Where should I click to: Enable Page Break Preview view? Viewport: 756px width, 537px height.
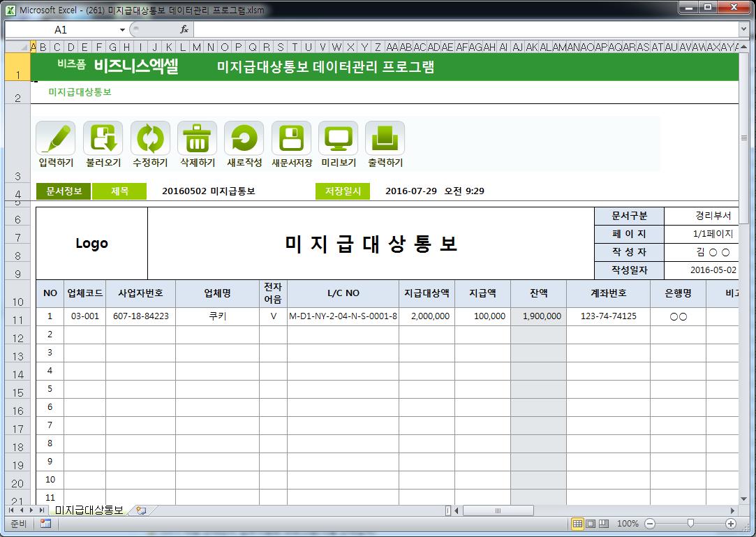603,524
